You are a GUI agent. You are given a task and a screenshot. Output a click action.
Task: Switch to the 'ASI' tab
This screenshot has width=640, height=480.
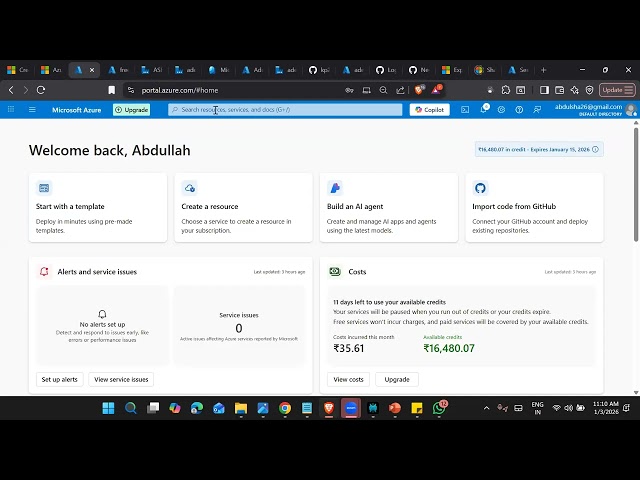click(x=151, y=70)
